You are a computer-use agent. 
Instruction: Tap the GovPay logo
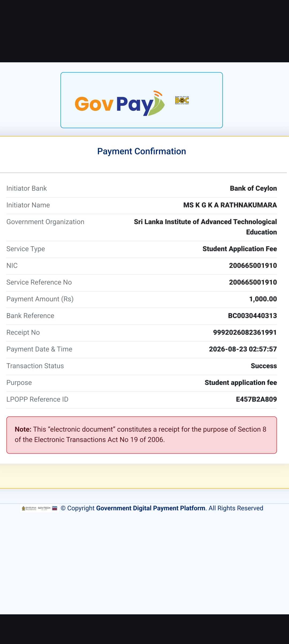click(x=120, y=103)
